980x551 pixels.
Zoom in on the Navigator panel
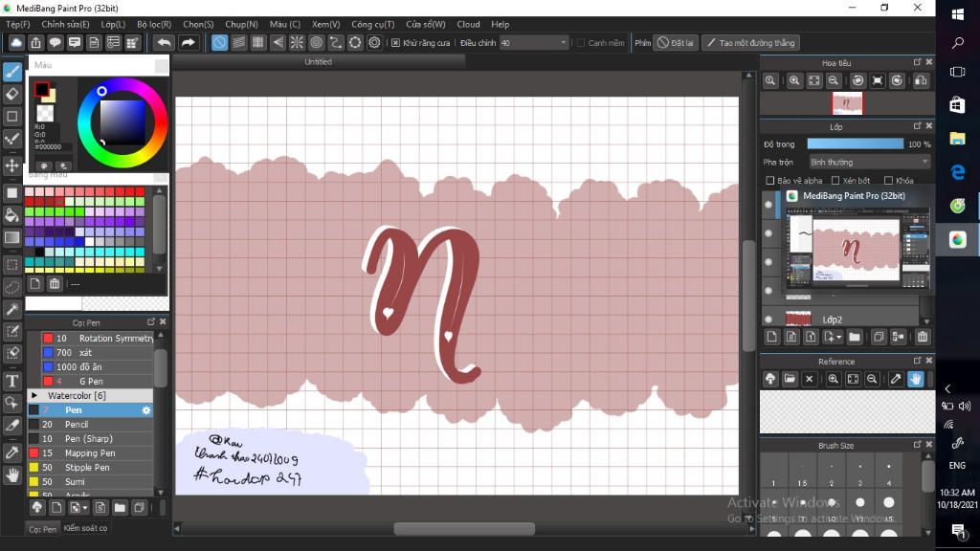[x=794, y=80]
